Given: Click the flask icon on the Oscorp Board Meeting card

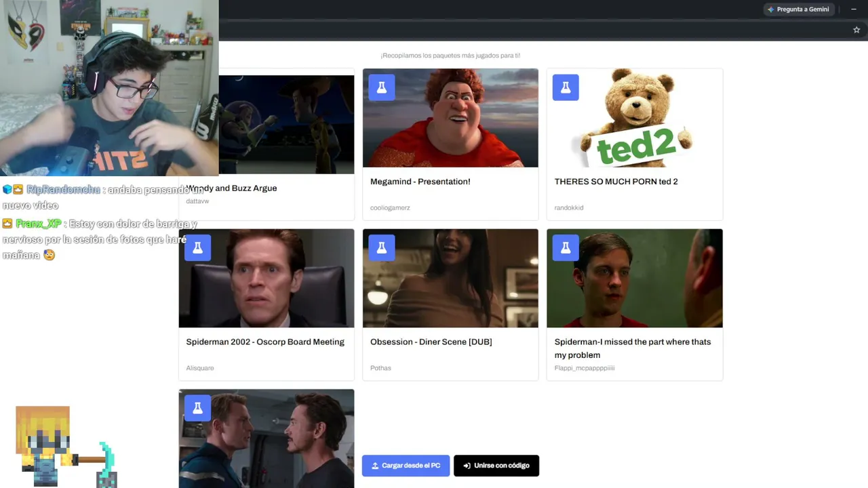Looking at the screenshot, I should (197, 248).
